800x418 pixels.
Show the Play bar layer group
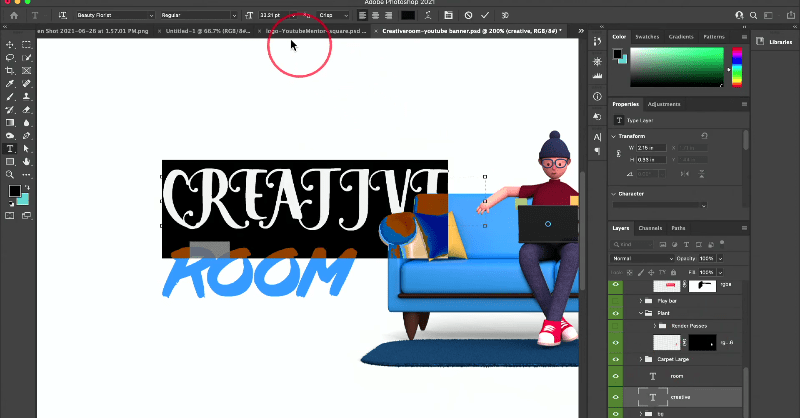615,301
